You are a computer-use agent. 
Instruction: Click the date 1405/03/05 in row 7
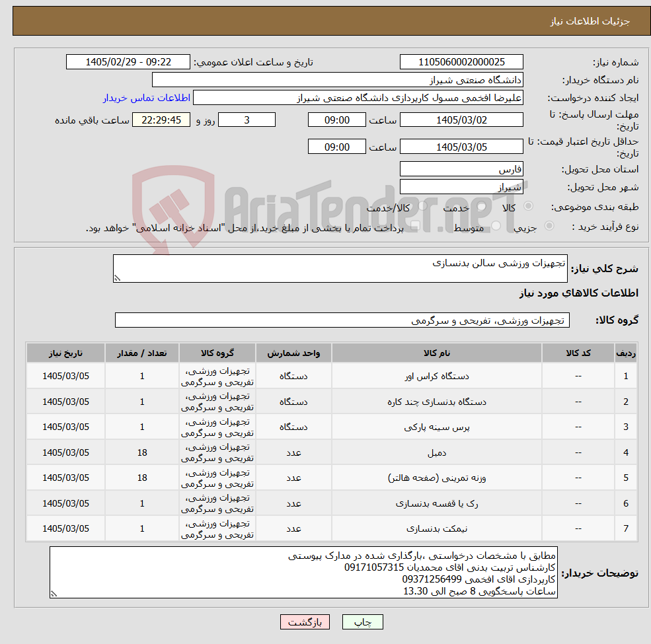(x=65, y=528)
